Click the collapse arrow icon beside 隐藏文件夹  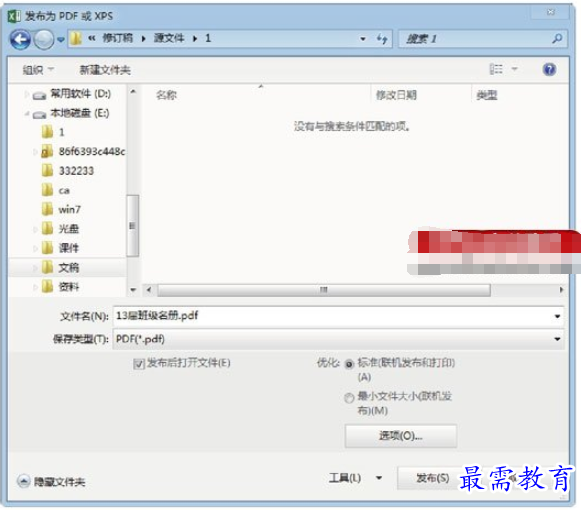[23, 481]
